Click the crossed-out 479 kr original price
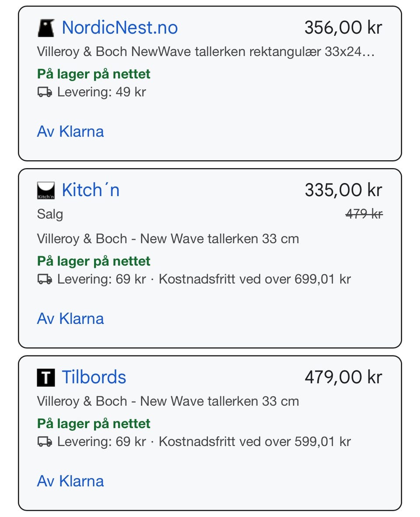Image resolution: width=420 pixels, height=517 pixels. pos(364,215)
